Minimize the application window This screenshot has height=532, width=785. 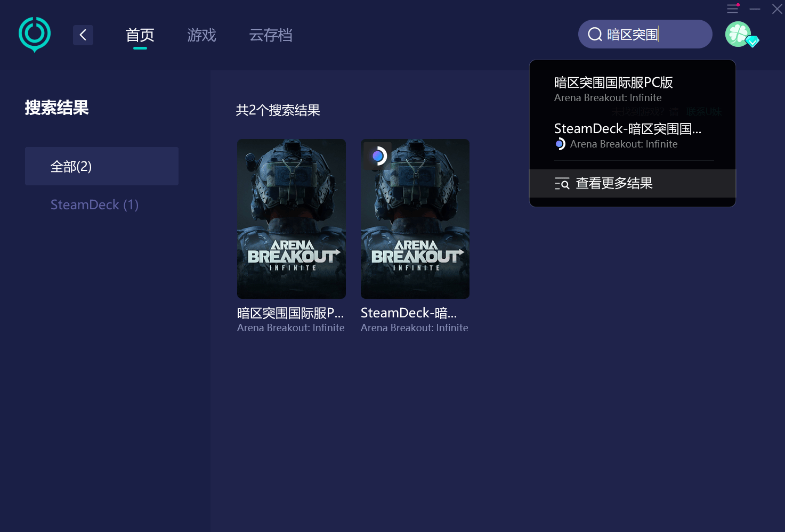pos(755,9)
